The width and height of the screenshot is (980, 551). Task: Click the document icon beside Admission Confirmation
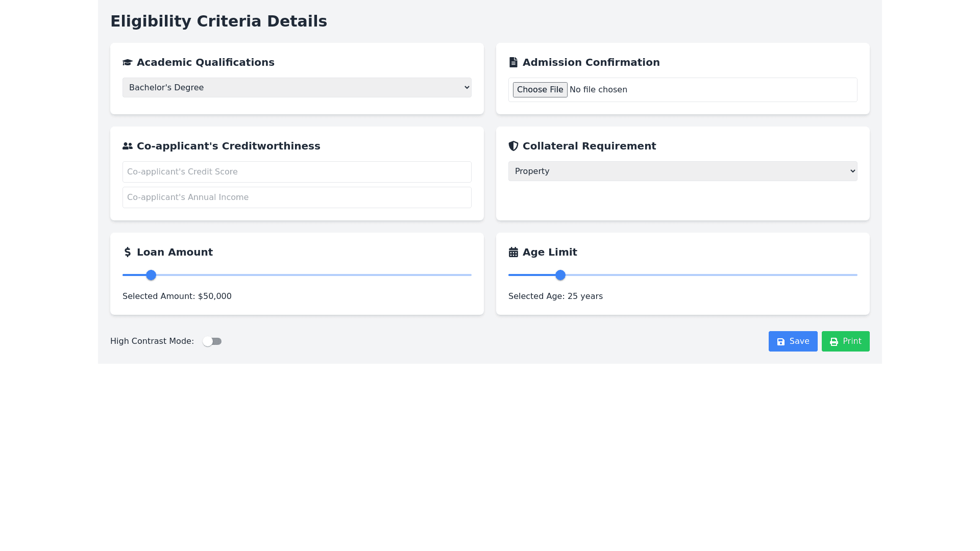click(x=513, y=62)
